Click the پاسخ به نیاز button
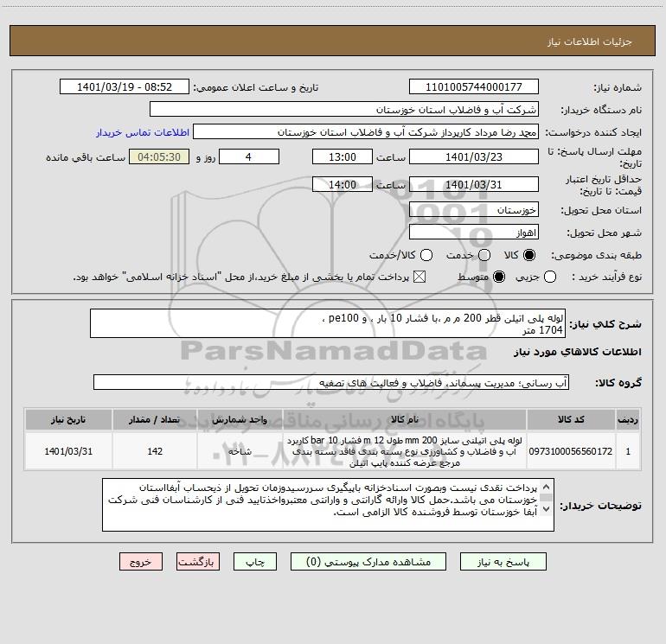This screenshot has width=666, height=644. pyautogui.click(x=503, y=562)
